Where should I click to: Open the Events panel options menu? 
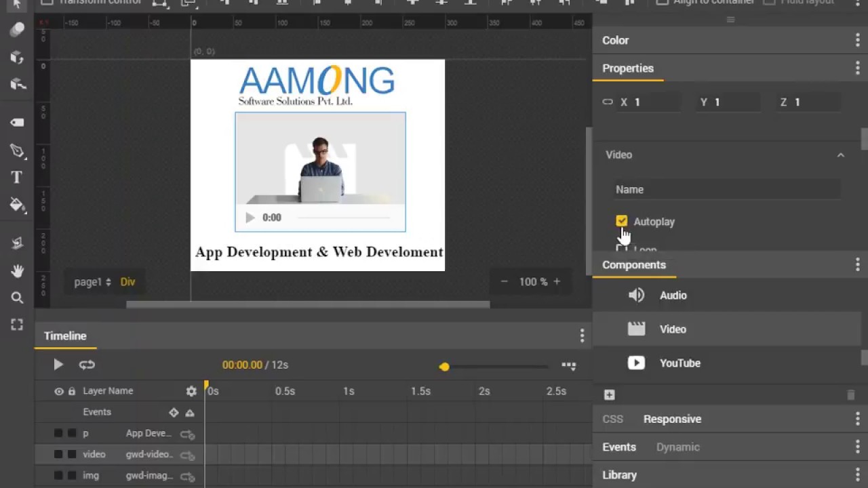[857, 447]
